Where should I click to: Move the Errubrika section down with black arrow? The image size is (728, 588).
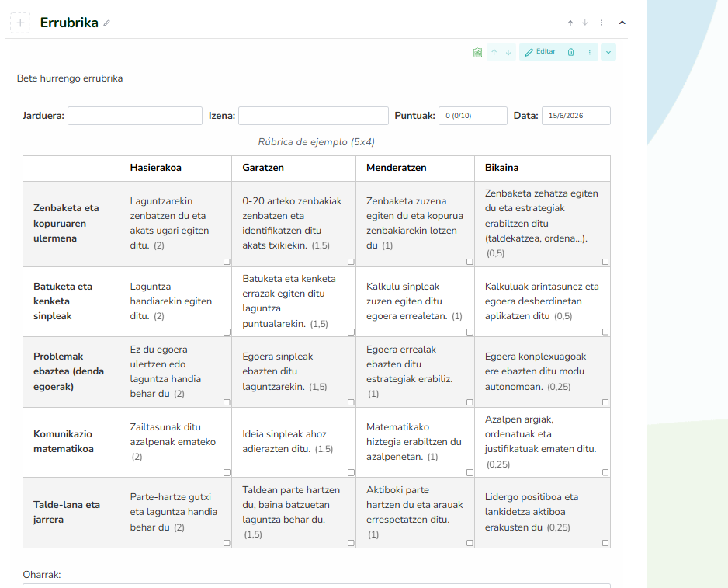click(585, 23)
